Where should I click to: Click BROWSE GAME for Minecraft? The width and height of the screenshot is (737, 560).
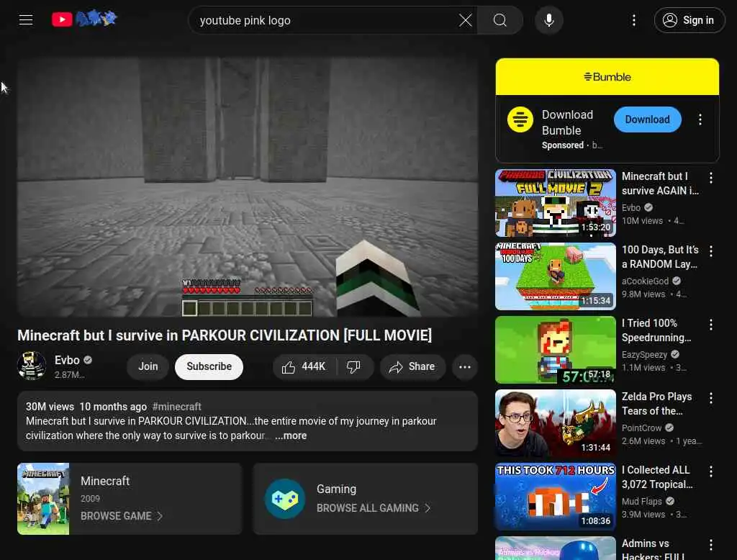click(121, 516)
